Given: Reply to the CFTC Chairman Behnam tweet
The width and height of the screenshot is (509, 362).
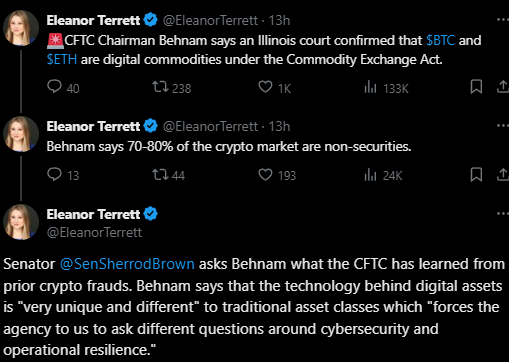Looking at the screenshot, I should pos(54,87).
